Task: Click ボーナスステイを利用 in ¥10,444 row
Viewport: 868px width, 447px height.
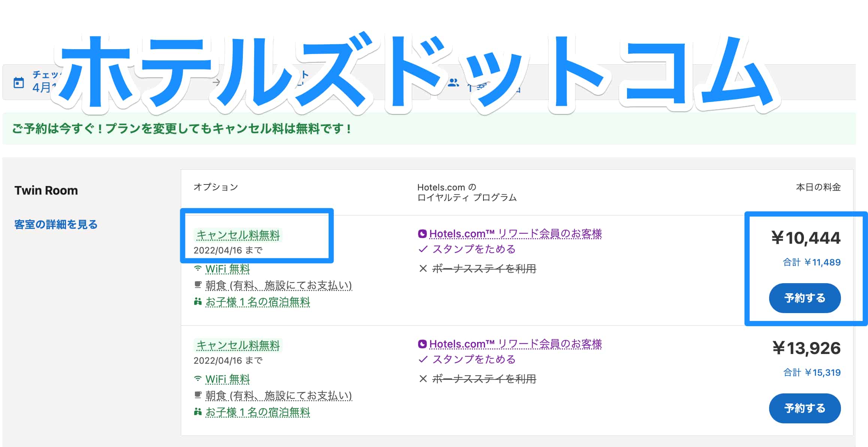Action: 484,268
